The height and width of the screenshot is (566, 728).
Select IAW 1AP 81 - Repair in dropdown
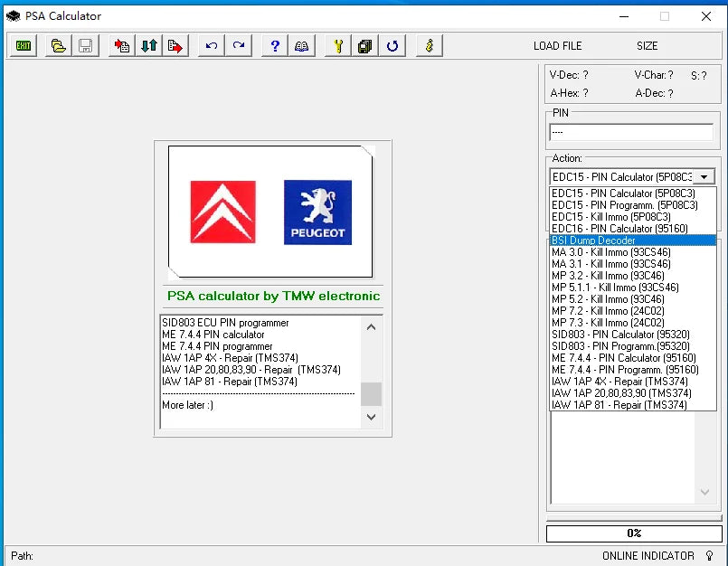(633, 405)
